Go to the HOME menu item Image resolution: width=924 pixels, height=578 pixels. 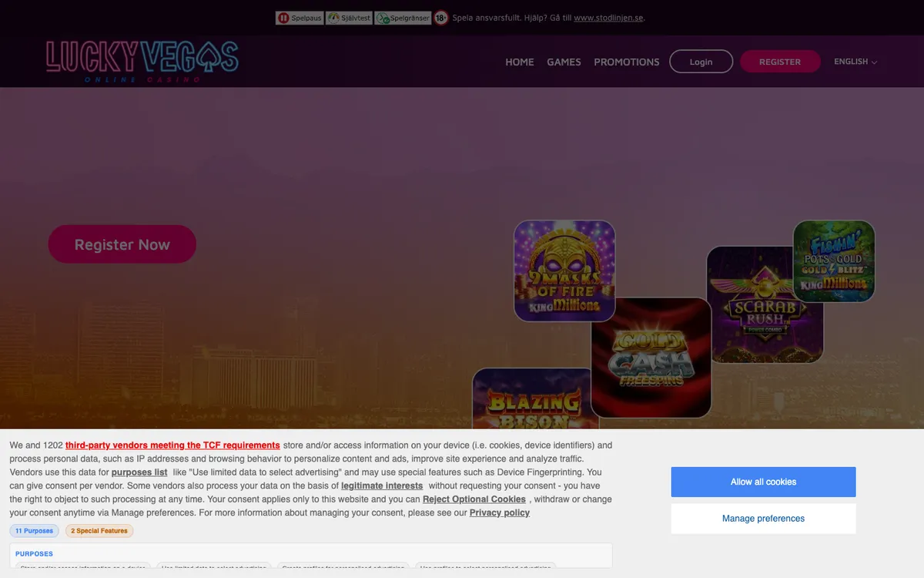click(x=520, y=62)
